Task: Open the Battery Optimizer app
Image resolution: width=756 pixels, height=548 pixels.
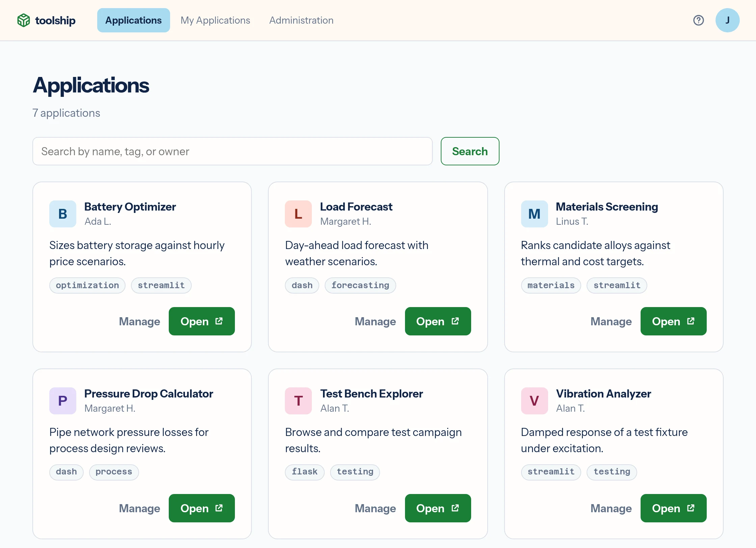Action: click(201, 321)
